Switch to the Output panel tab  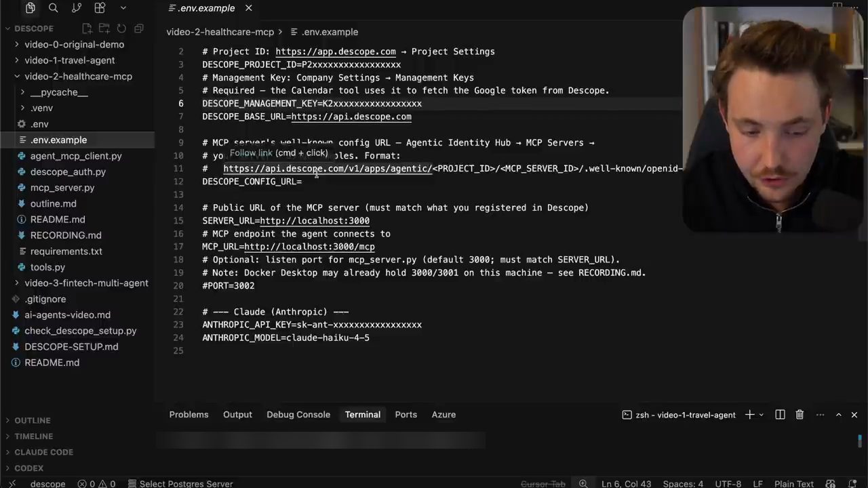pyautogui.click(x=237, y=415)
